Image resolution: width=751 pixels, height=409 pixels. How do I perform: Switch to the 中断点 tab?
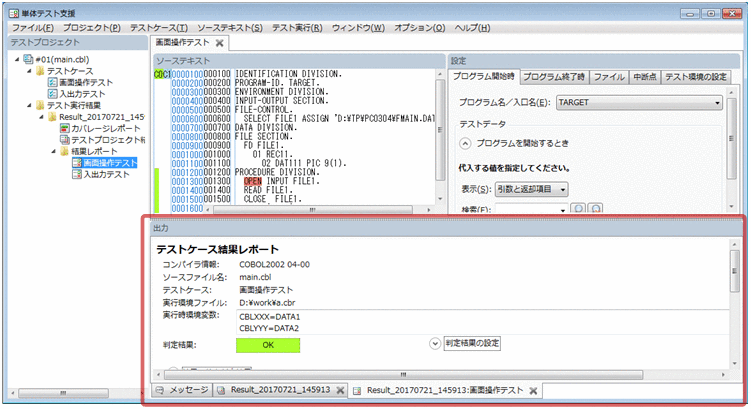click(645, 77)
